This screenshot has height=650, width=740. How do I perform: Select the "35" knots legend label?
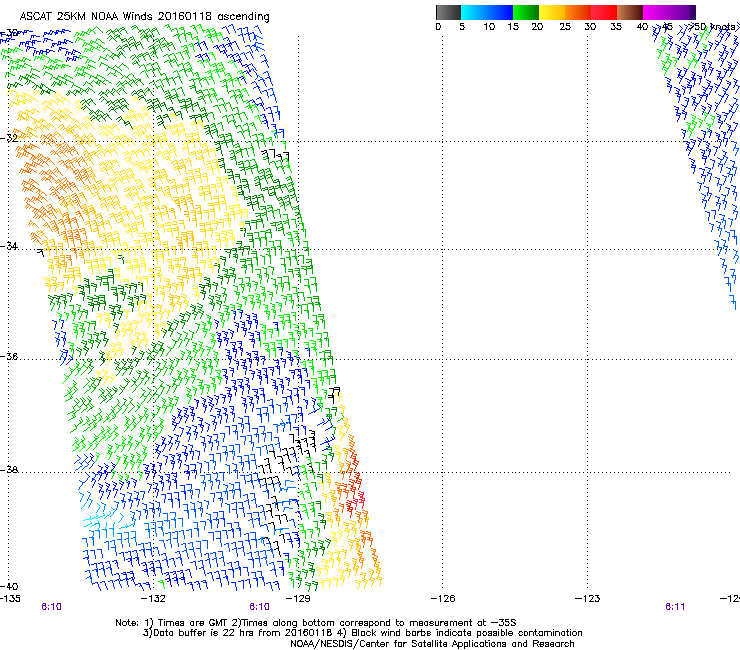pyautogui.click(x=616, y=27)
